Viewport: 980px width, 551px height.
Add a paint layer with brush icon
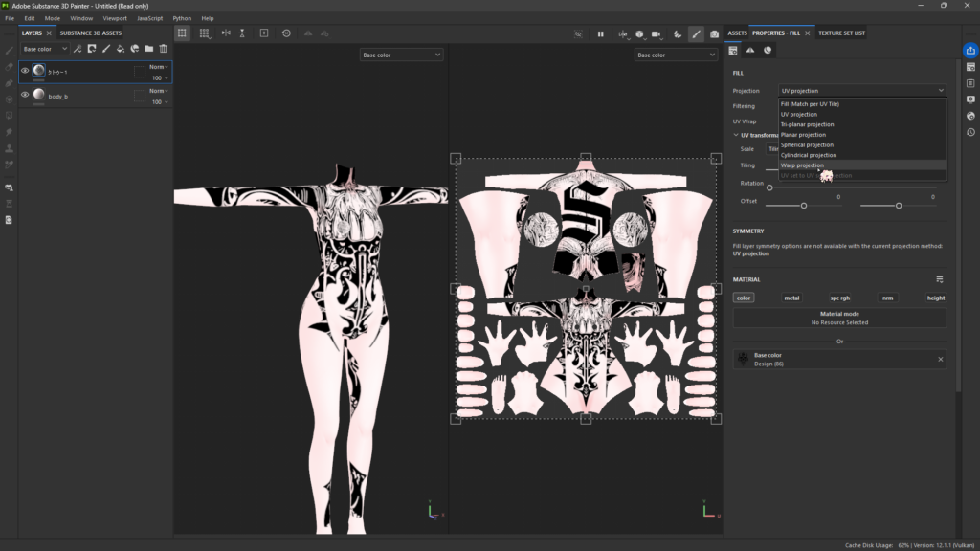106,49
